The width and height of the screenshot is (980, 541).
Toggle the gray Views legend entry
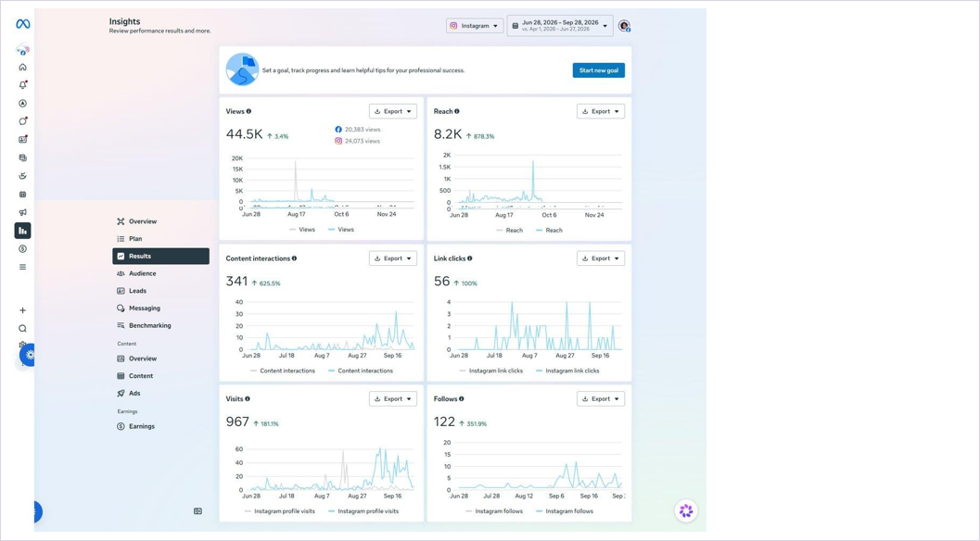[302, 229]
